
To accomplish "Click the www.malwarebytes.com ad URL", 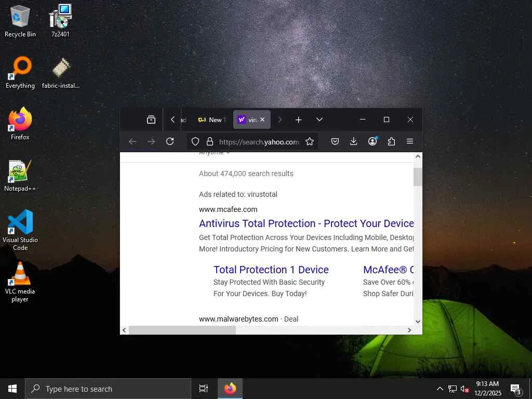I will coord(238,319).
